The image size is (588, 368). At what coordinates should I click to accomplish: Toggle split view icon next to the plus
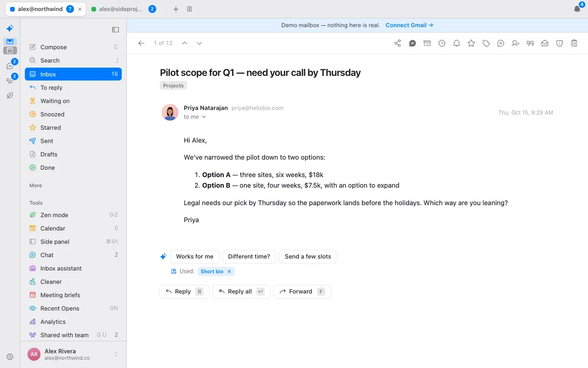click(190, 9)
